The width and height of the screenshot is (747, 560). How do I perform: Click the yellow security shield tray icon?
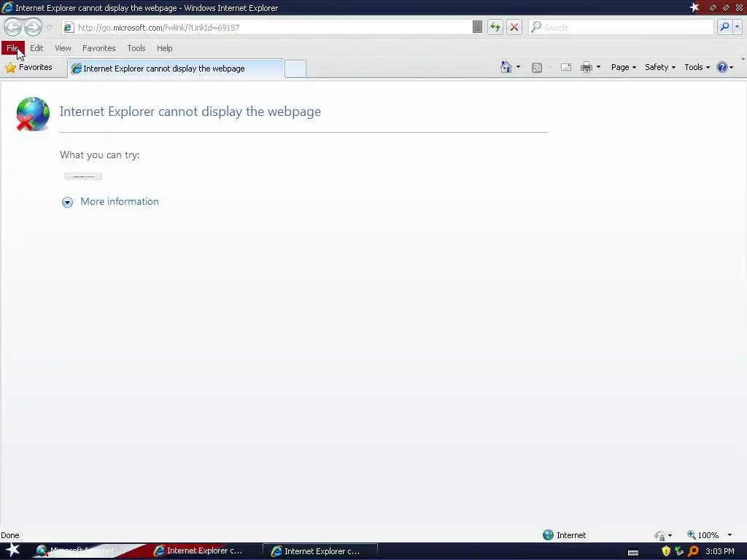coord(666,551)
